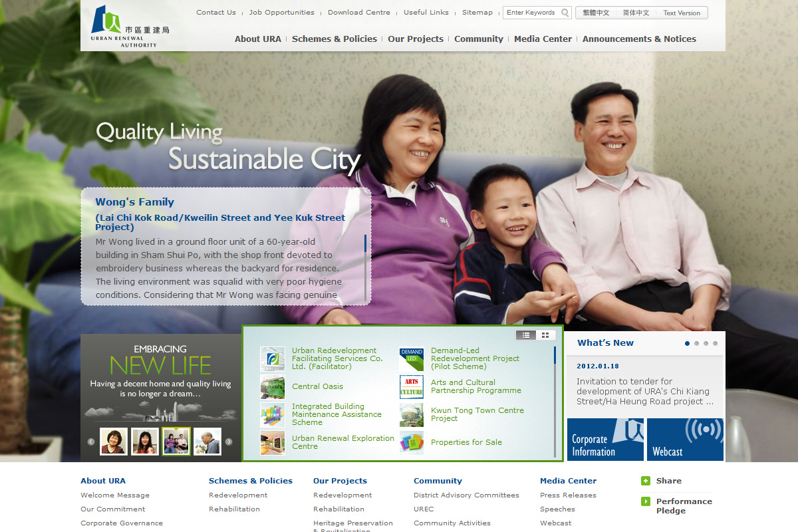Click Arts and Culture programme icon
This screenshot has width=798, height=532.
[411, 386]
